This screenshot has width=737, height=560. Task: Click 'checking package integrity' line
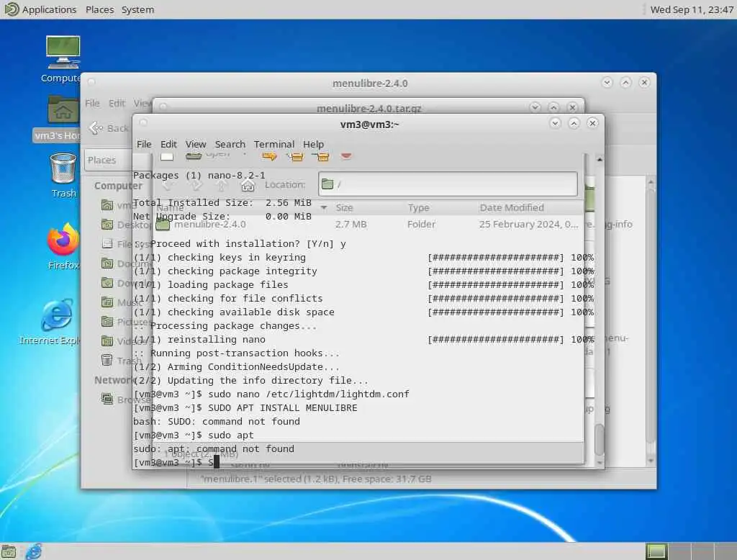(363, 271)
